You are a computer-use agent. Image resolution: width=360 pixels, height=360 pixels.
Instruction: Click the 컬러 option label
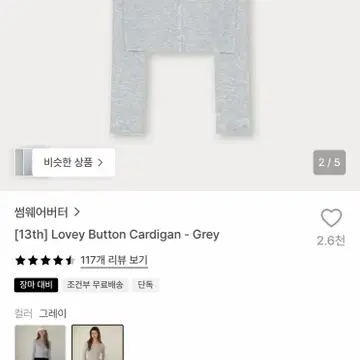[23, 313]
